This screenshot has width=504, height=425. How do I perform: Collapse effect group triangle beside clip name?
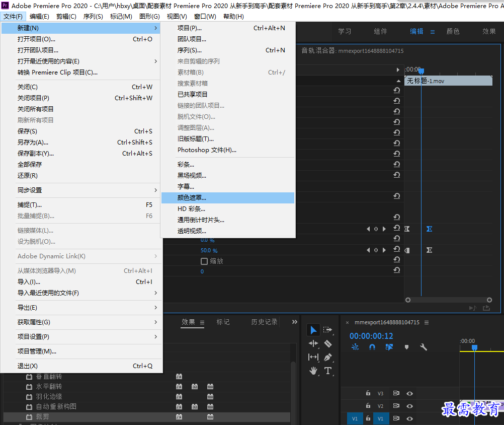(x=398, y=81)
